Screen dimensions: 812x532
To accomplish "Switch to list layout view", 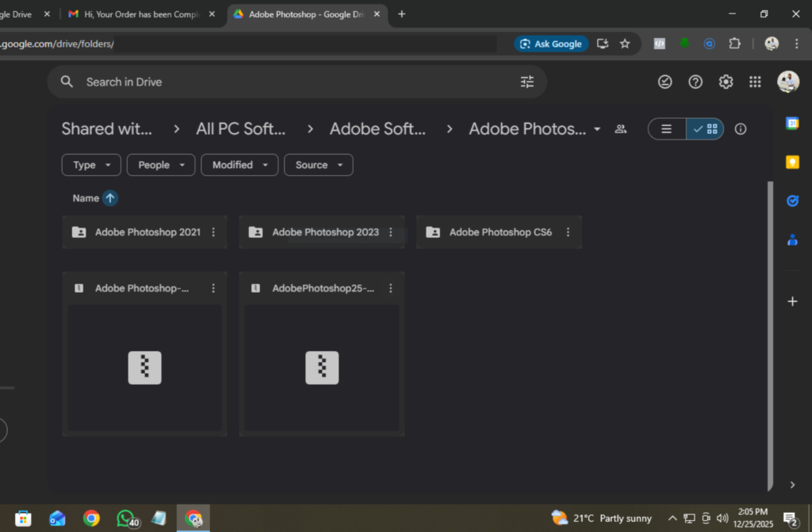I will click(x=667, y=129).
